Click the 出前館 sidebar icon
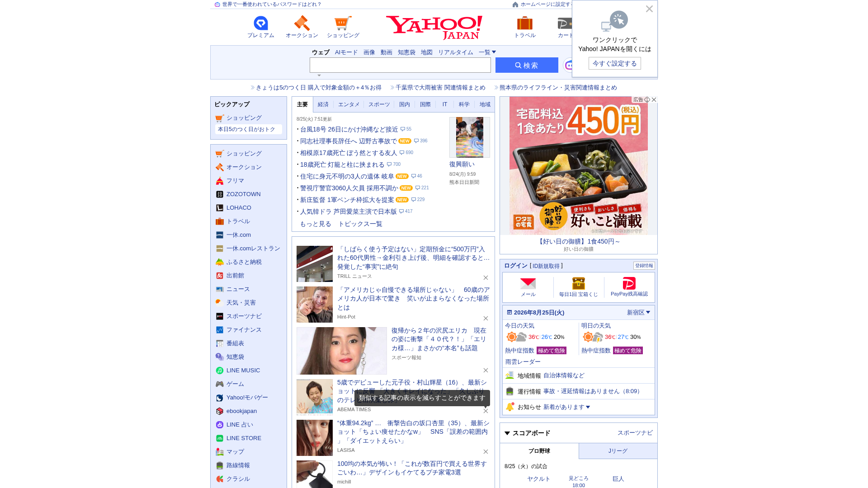The height and width of the screenshot is (488, 868). [220, 276]
